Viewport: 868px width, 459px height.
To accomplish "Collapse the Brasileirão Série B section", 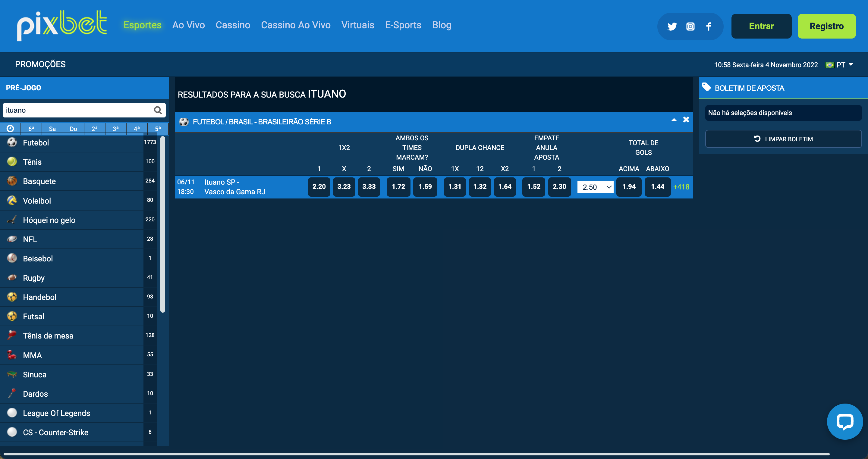I will (x=674, y=120).
